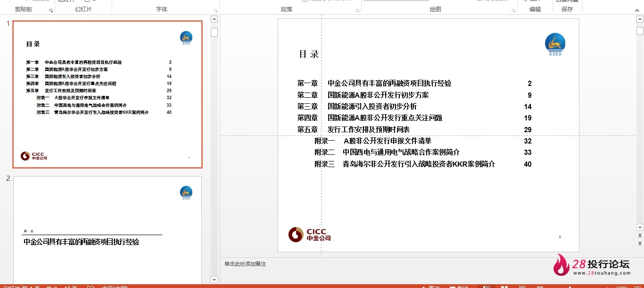Open the 剪贴板 group dialog launcher

point(51,10)
